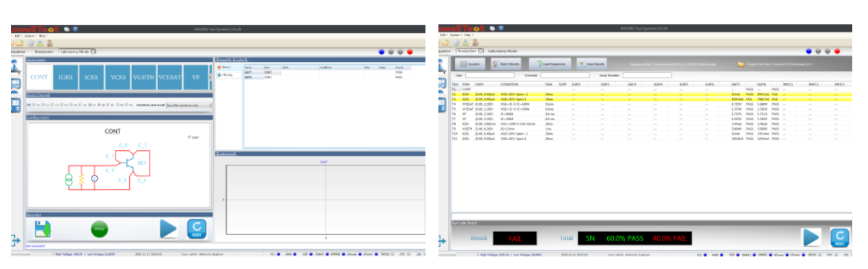Image resolution: width=868 pixels, height=269 pixels.
Task: Click the blue play button next to the PASS indicator
Action: [x=169, y=229]
